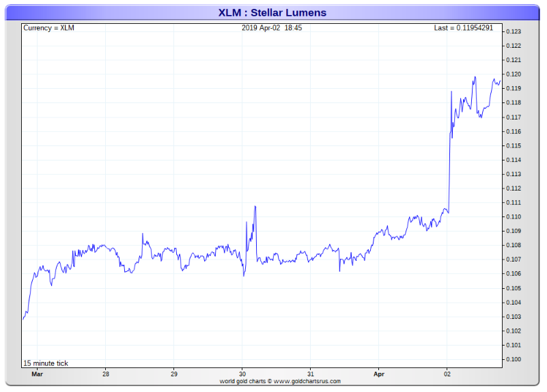
Task: Click the Last = 0.11954291 value
Action: (463, 28)
